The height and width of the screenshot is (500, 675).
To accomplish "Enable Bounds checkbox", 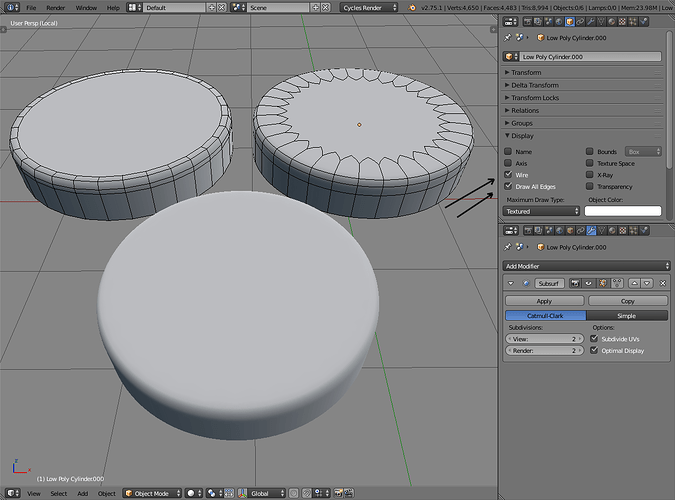I will click(x=590, y=152).
